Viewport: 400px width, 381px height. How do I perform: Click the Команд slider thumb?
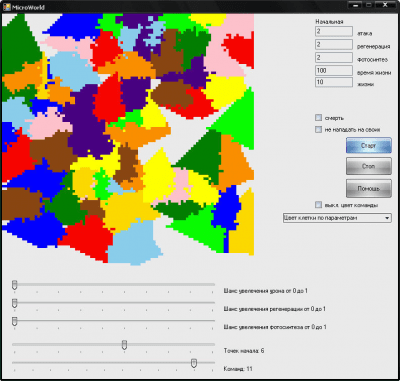point(194,363)
